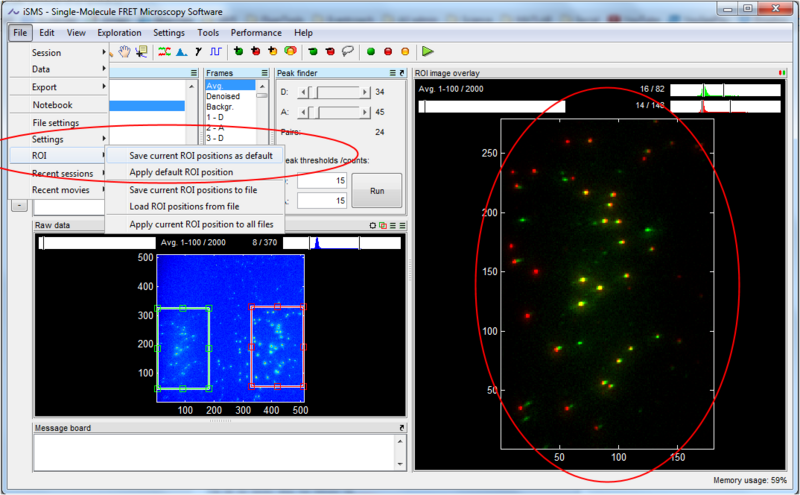Click the lasso selection toolbar icon
The width and height of the screenshot is (800, 495).
348,51
